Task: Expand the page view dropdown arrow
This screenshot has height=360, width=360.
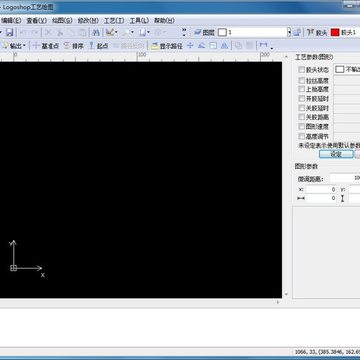Action: click(x=149, y=32)
